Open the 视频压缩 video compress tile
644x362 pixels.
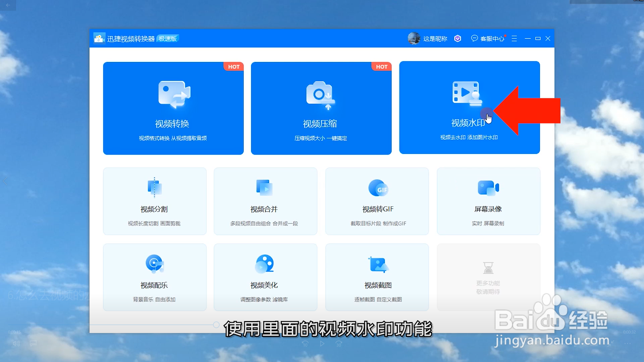pos(321,108)
